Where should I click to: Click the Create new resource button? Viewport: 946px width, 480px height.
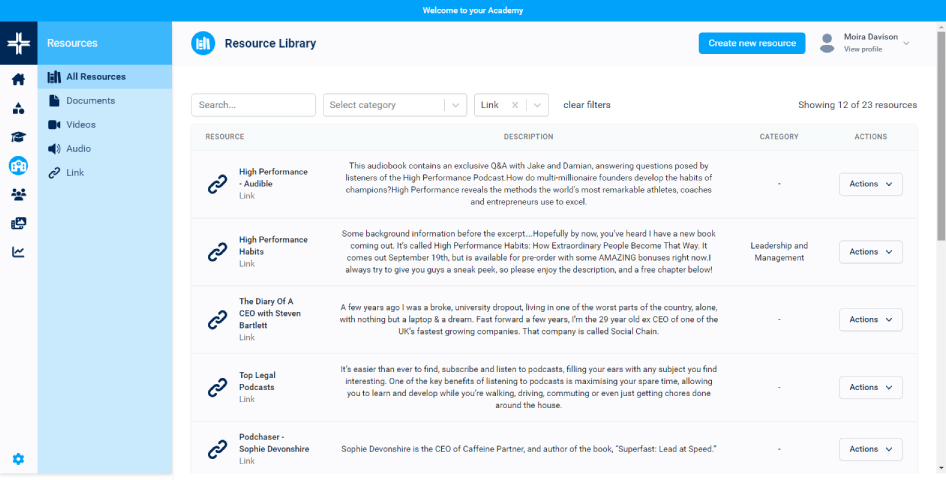click(x=751, y=43)
